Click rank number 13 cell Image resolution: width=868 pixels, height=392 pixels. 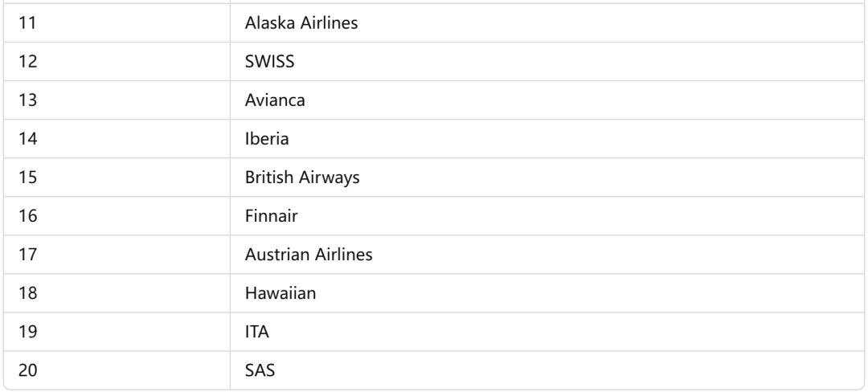(x=117, y=100)
